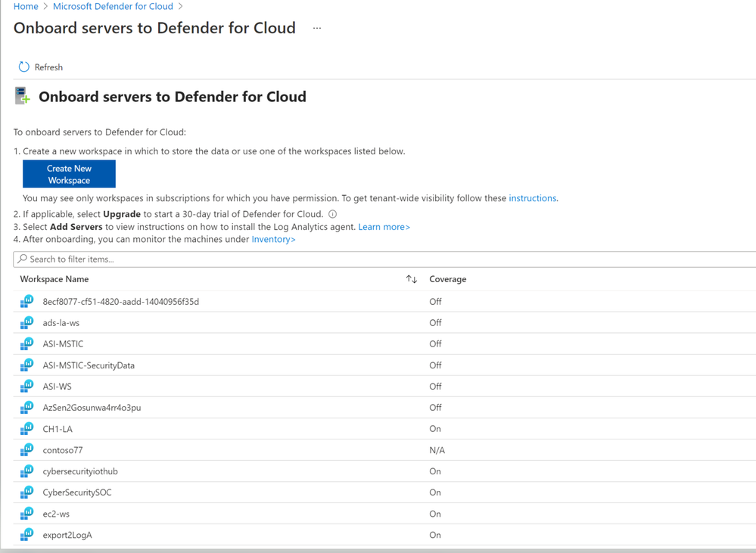
Task: Open the Learn more link
Action: click(384, 227)
